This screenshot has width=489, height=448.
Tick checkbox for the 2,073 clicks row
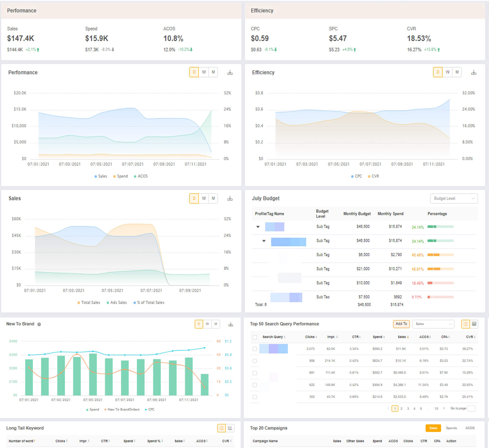(255, 349)
